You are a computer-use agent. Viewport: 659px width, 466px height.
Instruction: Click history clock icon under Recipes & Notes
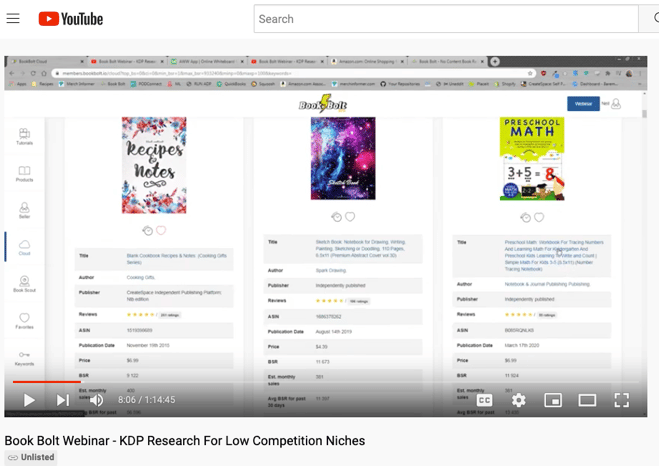148,230
